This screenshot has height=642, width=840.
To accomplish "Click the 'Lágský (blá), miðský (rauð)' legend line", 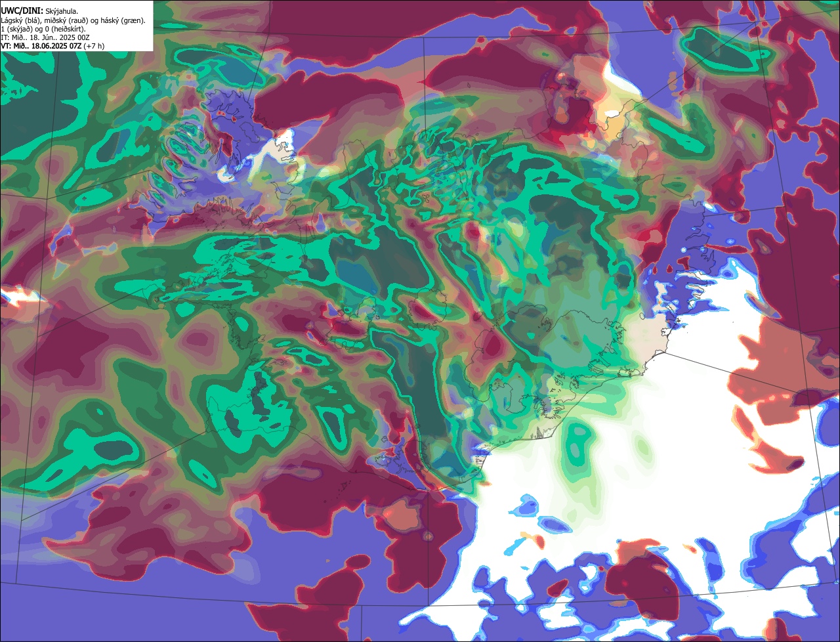I will (x=73, y=20).
